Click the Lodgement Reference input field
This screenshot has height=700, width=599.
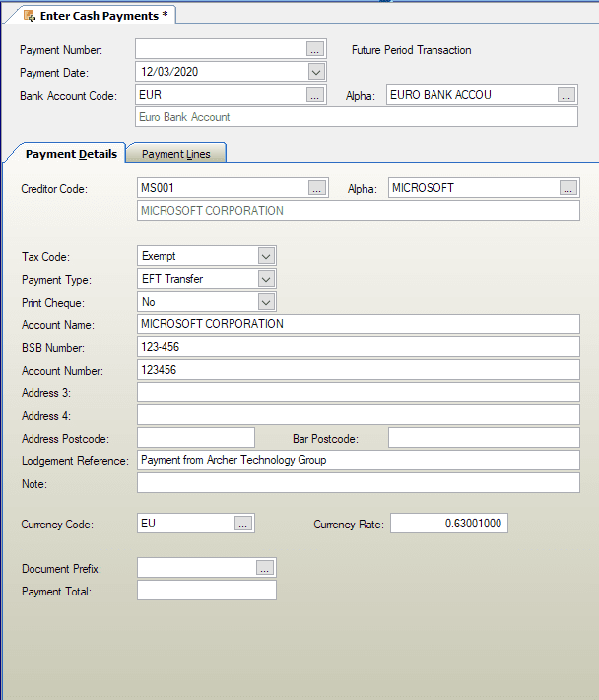coord(359,460)
